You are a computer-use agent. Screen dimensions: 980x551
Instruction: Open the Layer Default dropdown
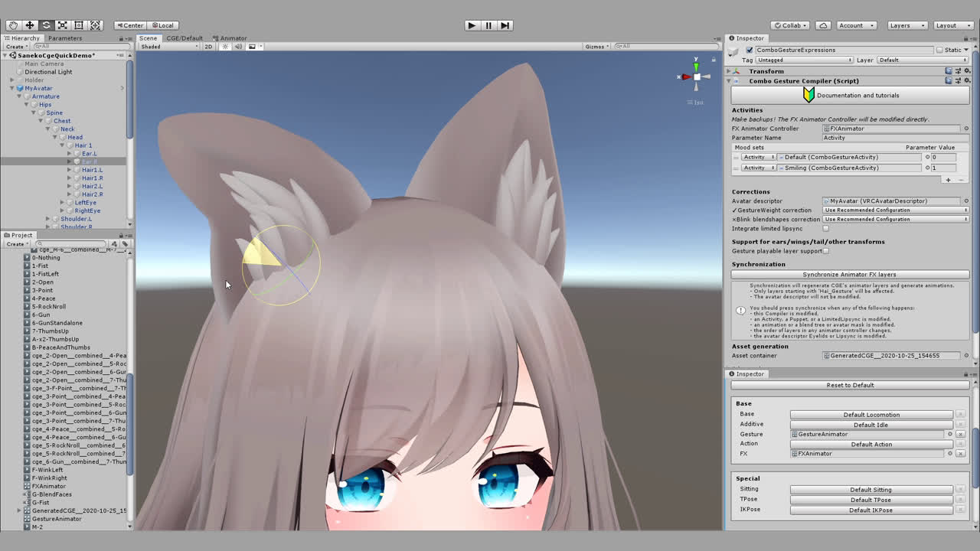click(921, 60)
